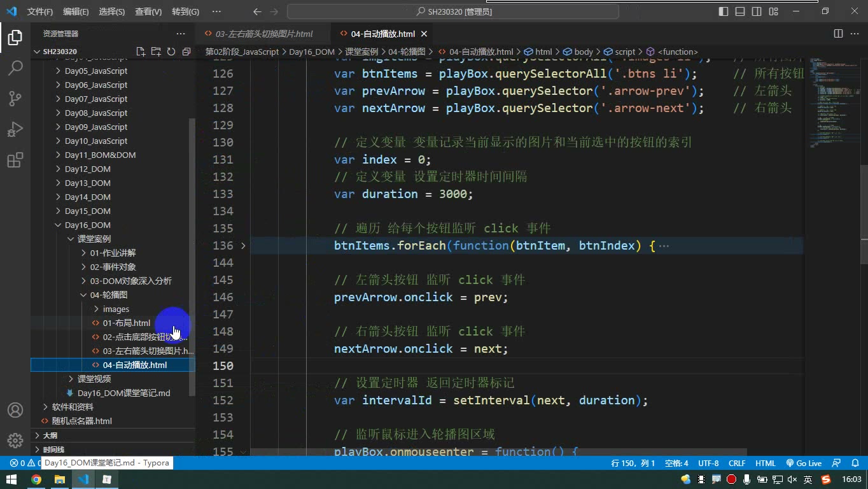Open the Accounts menu icon
Image resolution: width=868 pixels, height=489 pixels.
pos(15,411)
